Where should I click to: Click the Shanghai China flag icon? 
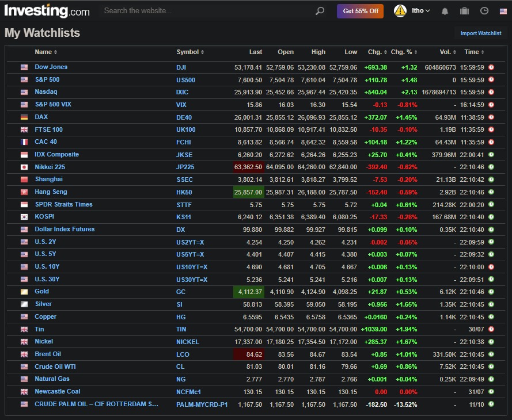pos(24,180)
